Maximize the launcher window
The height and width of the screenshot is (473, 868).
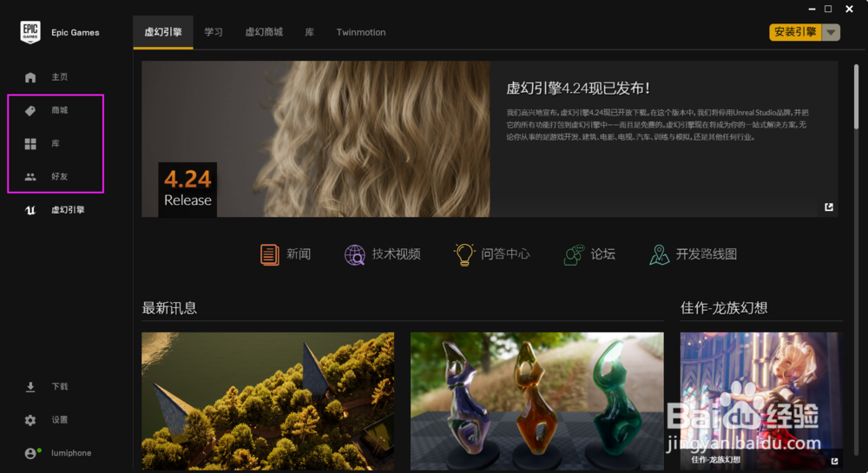pos(828,9)
